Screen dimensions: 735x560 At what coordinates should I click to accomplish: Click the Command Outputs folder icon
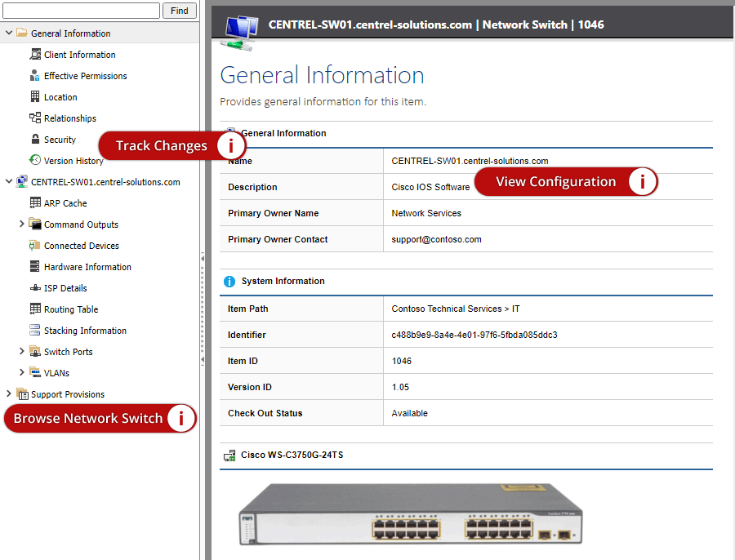pos(34,224)
